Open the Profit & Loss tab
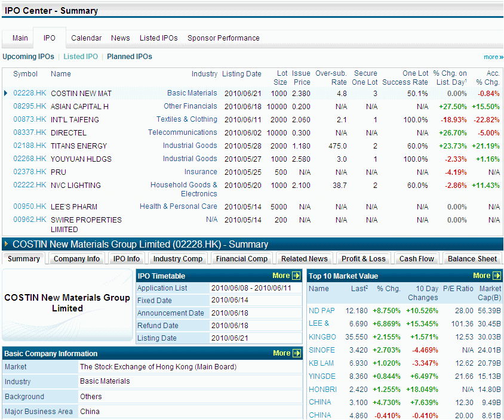This screenshot has height=420, width=504. click(363, 259)
